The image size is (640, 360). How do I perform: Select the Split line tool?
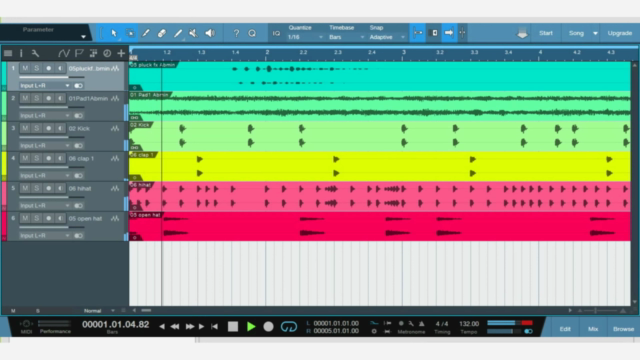click(x=178, y=33)
